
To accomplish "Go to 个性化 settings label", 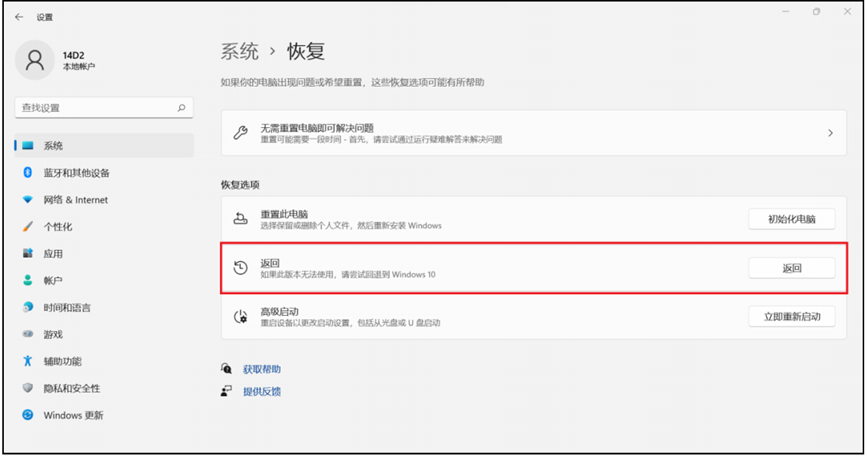I will click(x=58, y=227).
